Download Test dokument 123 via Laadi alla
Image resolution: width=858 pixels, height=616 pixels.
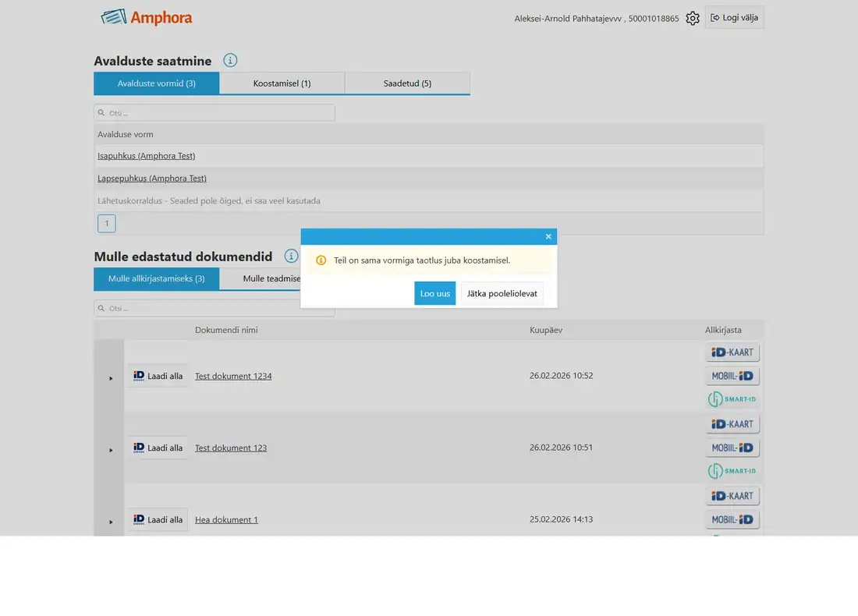(x=158, y=448)
